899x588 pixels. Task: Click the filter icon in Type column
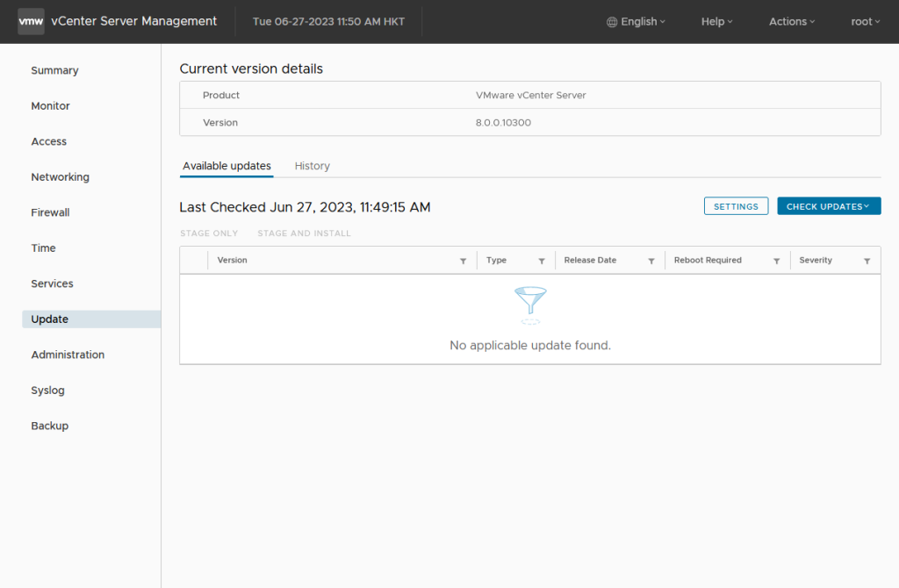coord(542,262)
